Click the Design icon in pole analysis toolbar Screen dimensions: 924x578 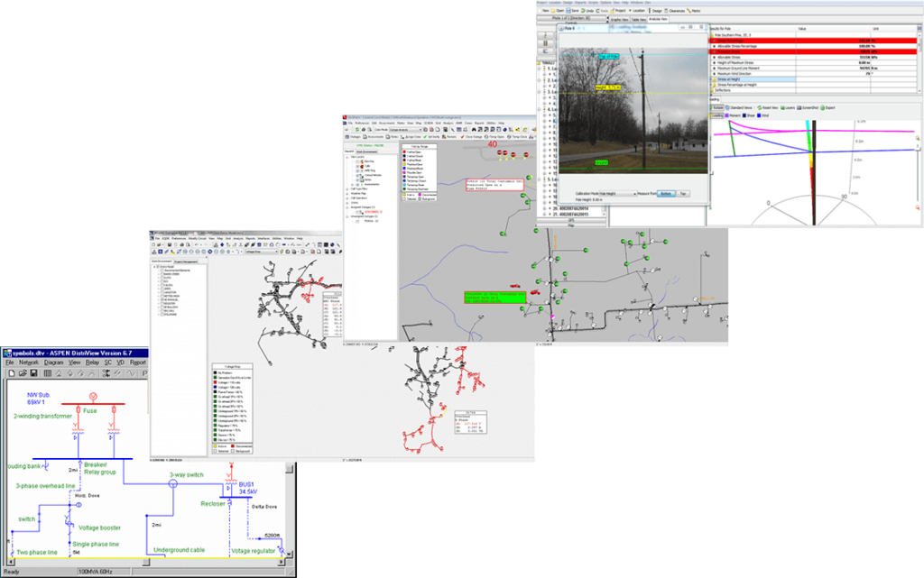tap(649, 11)
